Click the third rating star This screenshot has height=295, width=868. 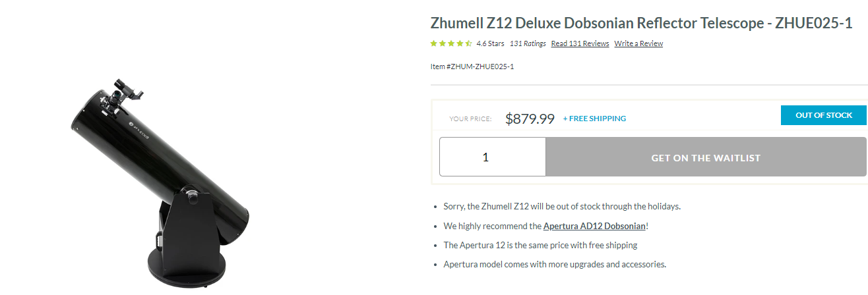coord(451,44)
